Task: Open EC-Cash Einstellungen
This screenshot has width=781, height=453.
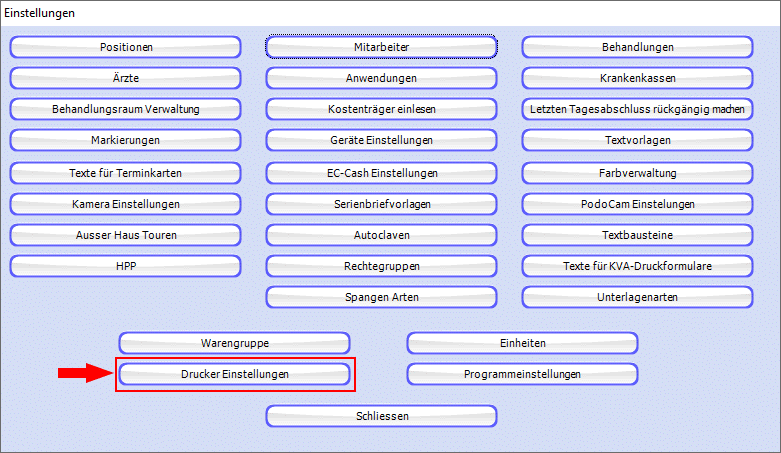Action: tap(381, 172)
